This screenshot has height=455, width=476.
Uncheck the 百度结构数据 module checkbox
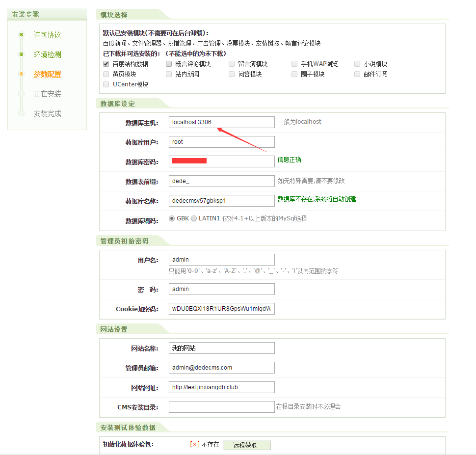click(106, 64)
